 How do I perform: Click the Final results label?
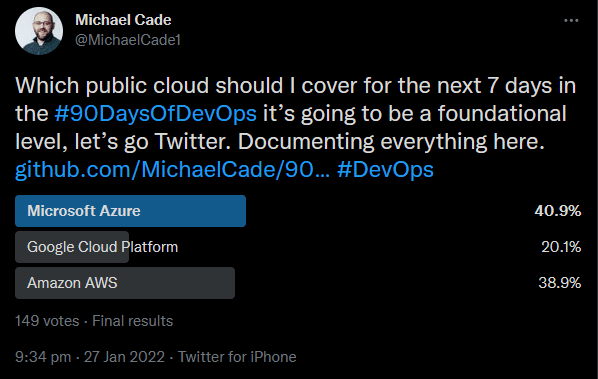(x=133, y=321)
